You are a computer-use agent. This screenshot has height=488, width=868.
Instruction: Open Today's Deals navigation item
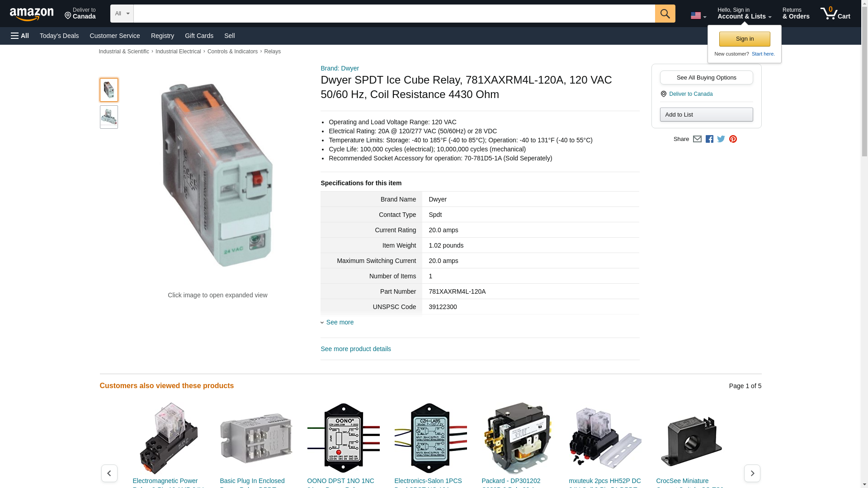[x=59, y=36]
